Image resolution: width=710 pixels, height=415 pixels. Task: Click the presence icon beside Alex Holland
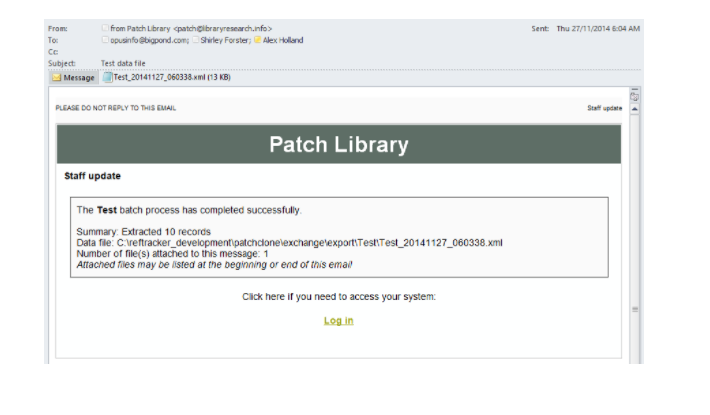click(x=258, y=40)
